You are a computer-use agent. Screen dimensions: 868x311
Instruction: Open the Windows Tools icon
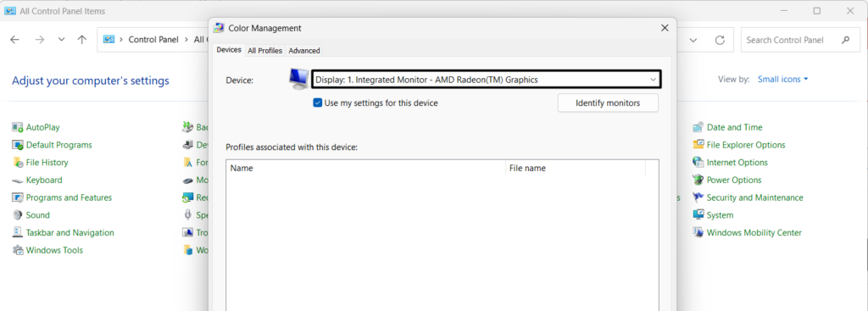click(x=17, y=250)
